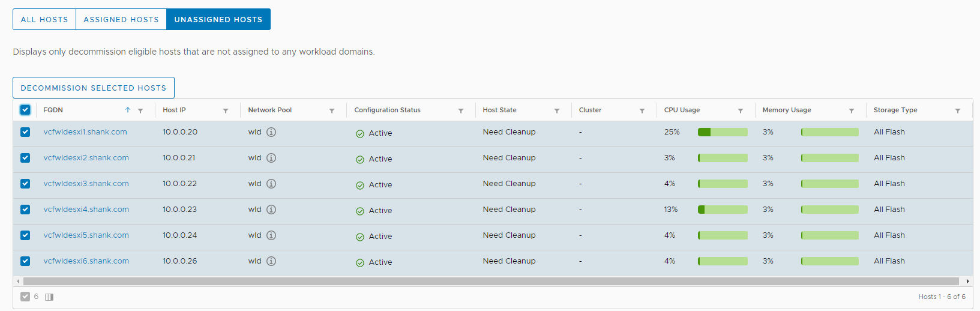
Task: Sort by the FQDN column header
Action: pos(53,110)
